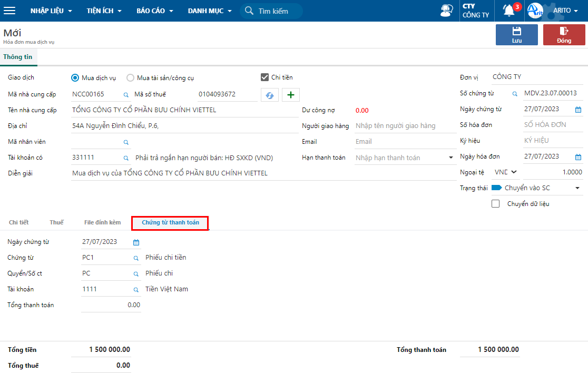Select the Mua dịch vụ radio option

(x=75, y=78)
